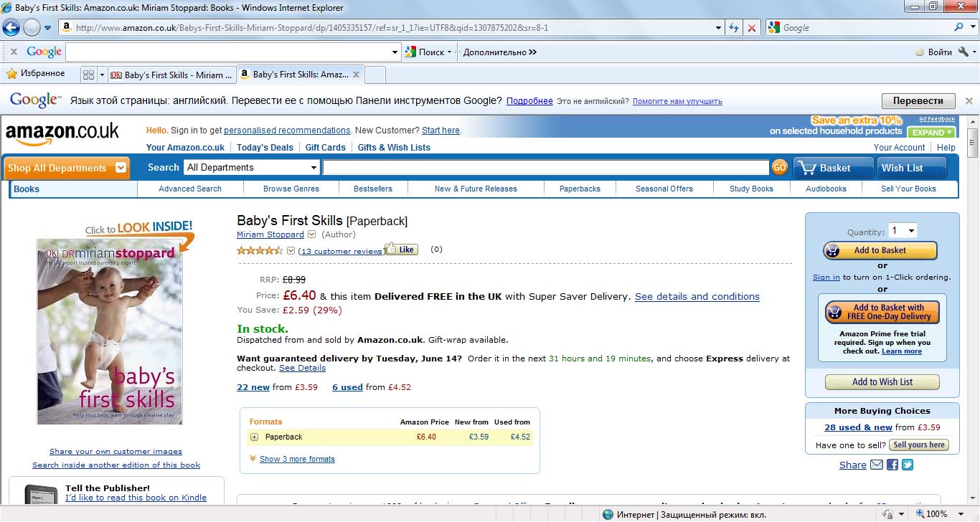980x522 pixels.
Task: Click the Amazon search input field
Action: pyautogui.click(x=546, y=167)
